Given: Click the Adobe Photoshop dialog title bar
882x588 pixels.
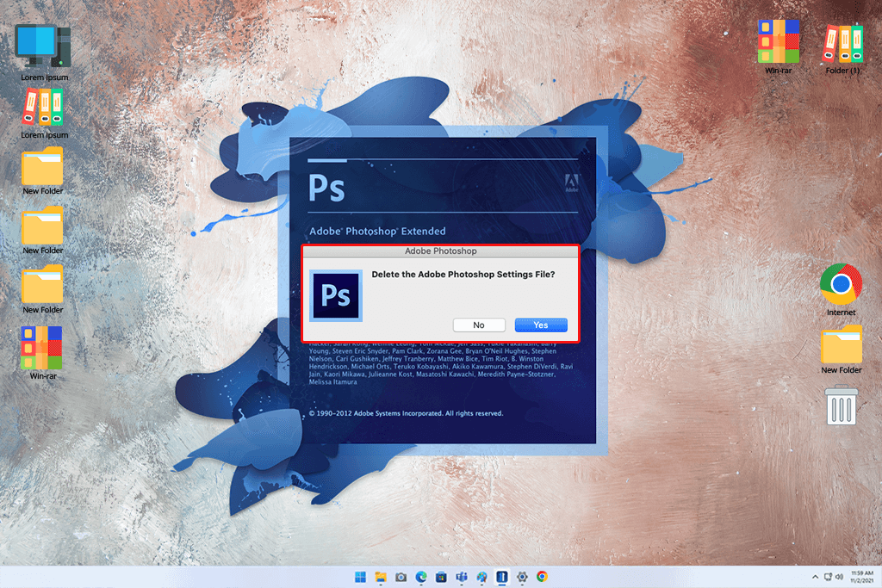Looking at the screenshot, I should 440,251.
